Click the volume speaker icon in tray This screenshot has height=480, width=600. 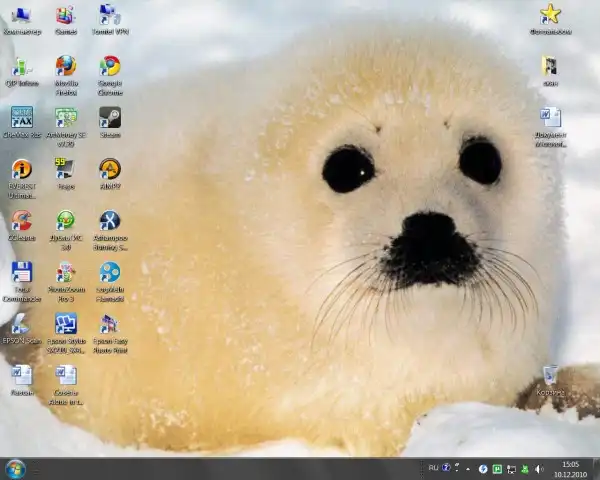(539, 468)
